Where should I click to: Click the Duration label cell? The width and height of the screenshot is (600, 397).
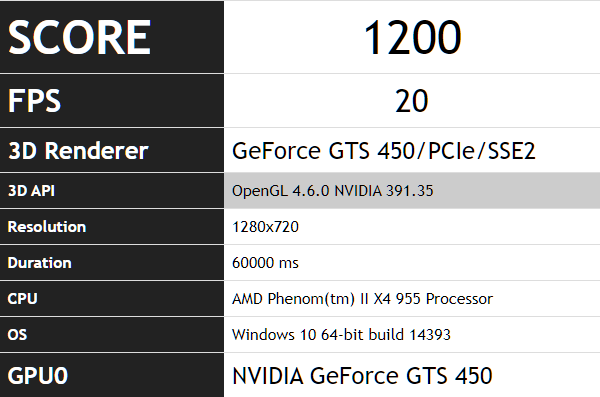pos(112,263)
